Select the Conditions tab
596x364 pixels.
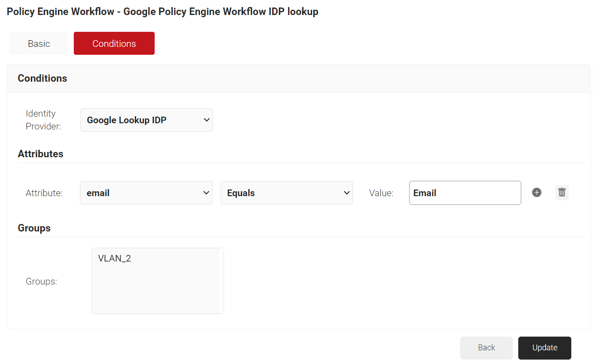pyautogui.click(x=114, y=44)
